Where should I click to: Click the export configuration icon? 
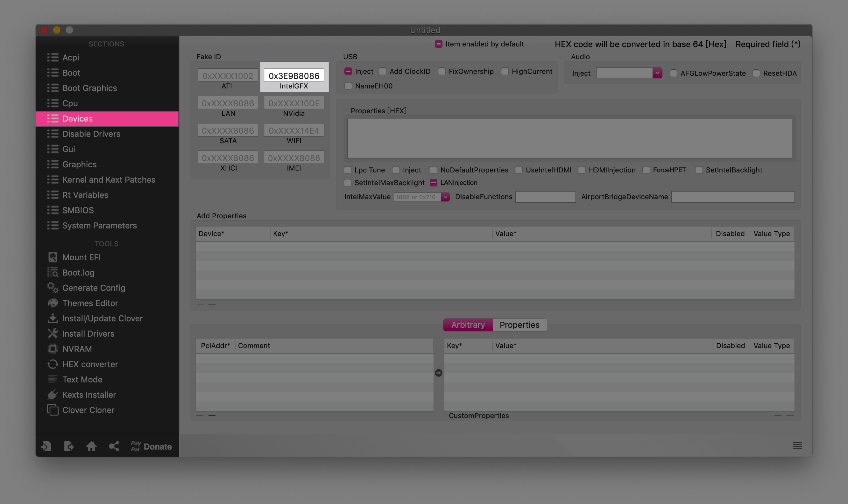click(x=69, y=446)
